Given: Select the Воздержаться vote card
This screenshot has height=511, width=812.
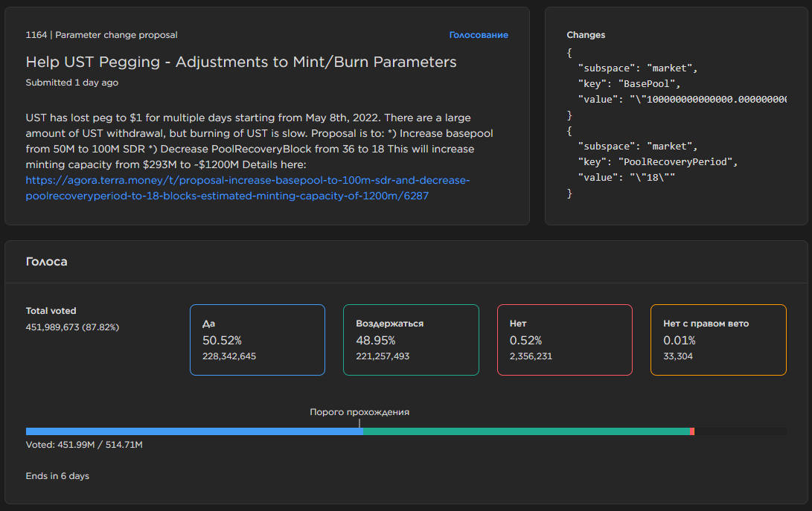Looking at the screenshot, I should click(410, 340).
